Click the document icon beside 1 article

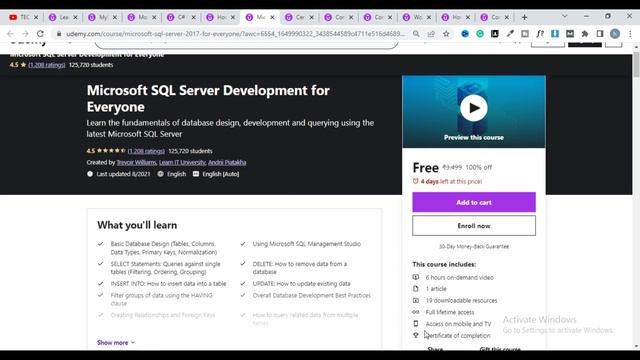tap(416, 289)
